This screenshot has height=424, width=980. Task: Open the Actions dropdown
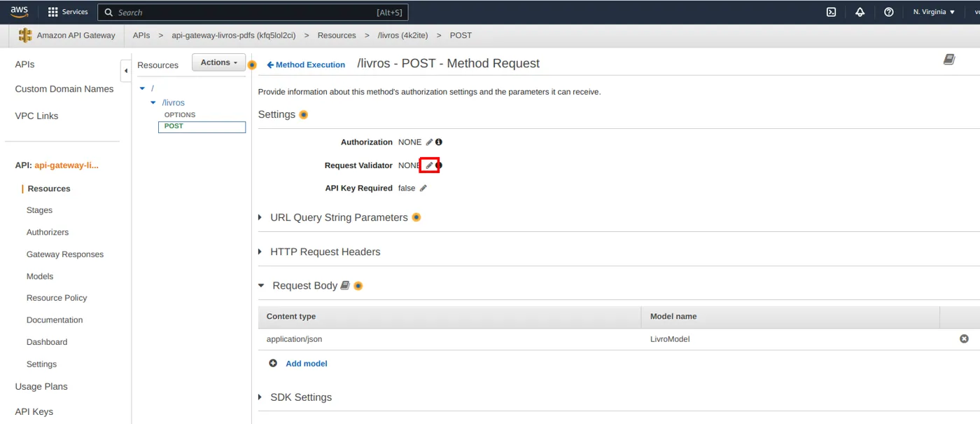[x=218, y=62]
